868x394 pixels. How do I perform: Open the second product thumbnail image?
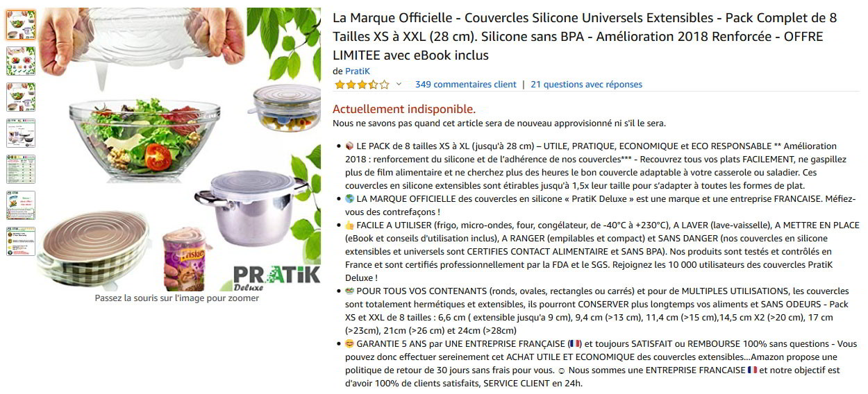[x=21, y=61]
